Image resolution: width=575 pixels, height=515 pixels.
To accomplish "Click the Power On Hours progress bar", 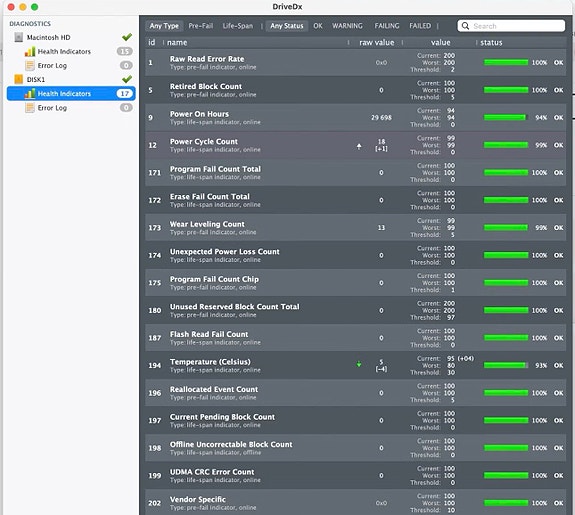I will coord(506,117).
